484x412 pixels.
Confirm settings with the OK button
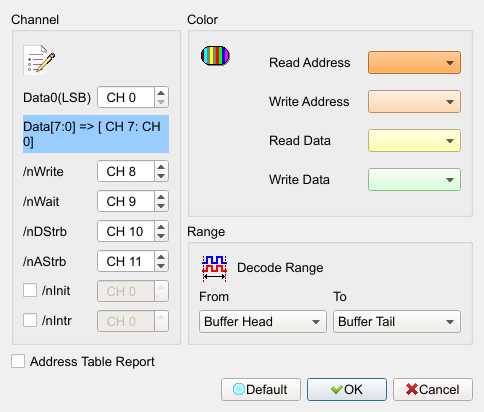coord(347,389)
